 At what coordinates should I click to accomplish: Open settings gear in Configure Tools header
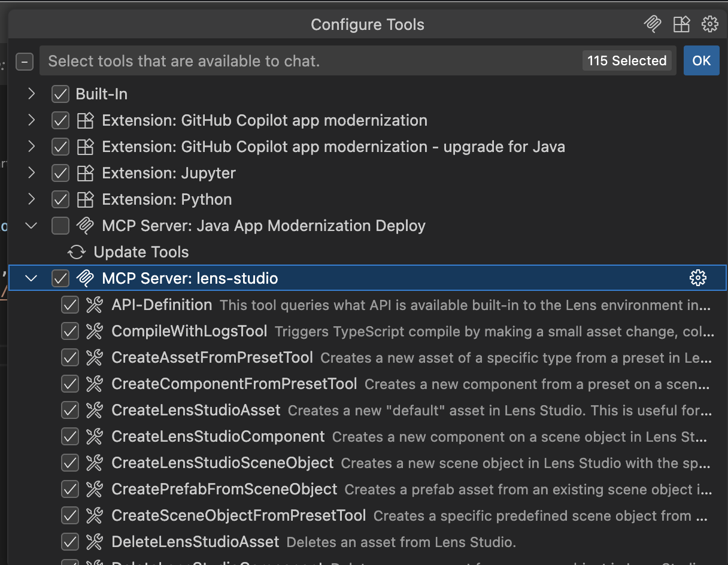(x=709, y=24)
